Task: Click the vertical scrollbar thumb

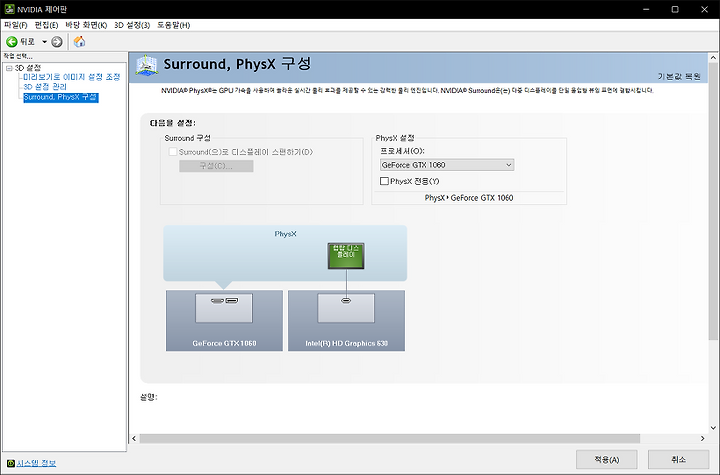Action: pyautogui.click(x=713, y=201)
